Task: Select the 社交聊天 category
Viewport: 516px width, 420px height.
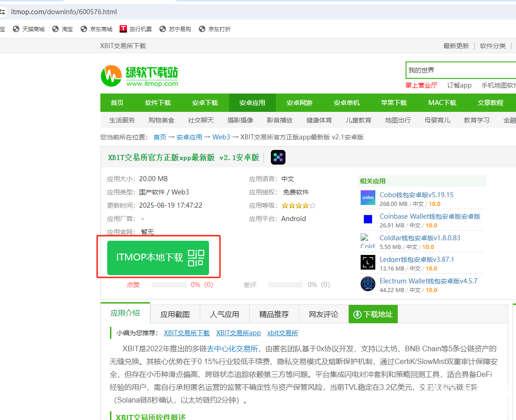Action: click(x=201, y=120)
